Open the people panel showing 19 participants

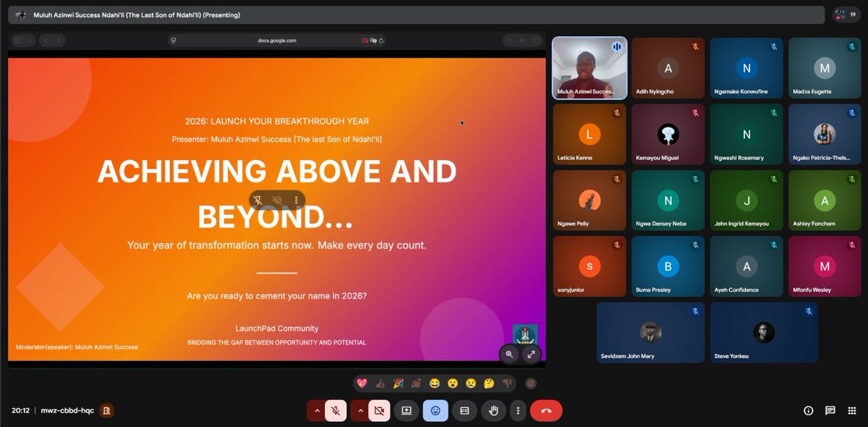[x=846, y=14]
